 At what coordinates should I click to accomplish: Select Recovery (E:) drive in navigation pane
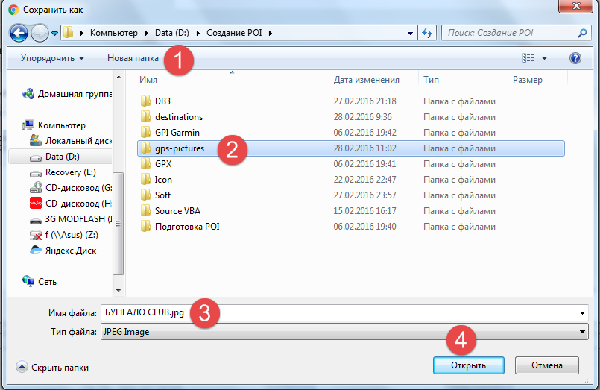point(63,173)
